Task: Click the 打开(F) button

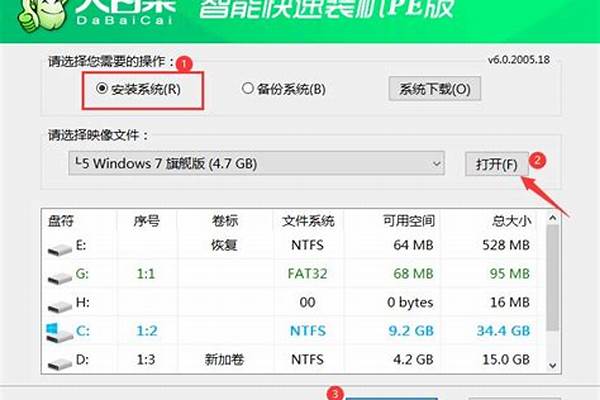Action: (x=497, y=164)
